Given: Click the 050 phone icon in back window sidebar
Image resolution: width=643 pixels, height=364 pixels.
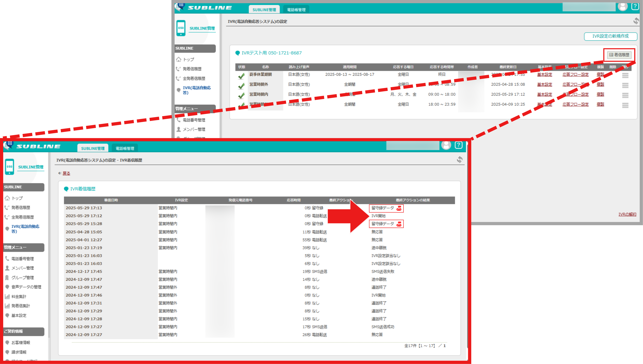Looking at the screenshot, I should (181, 28).
